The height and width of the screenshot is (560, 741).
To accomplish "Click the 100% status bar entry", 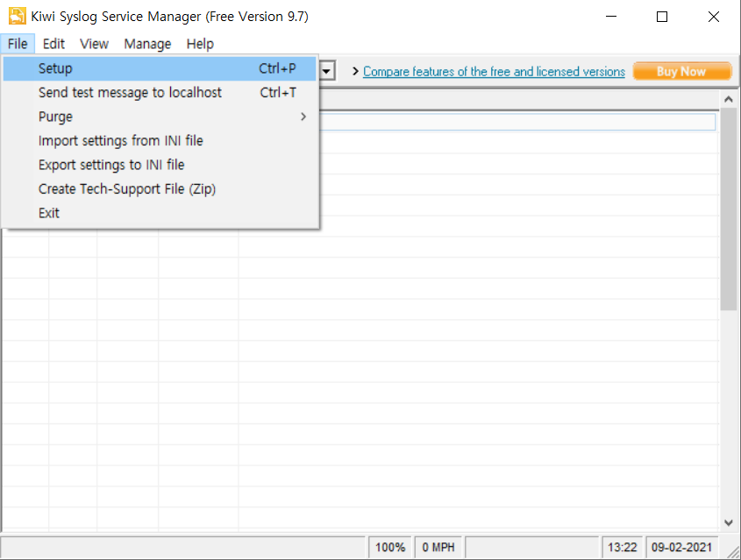I will tap(390, 547).
